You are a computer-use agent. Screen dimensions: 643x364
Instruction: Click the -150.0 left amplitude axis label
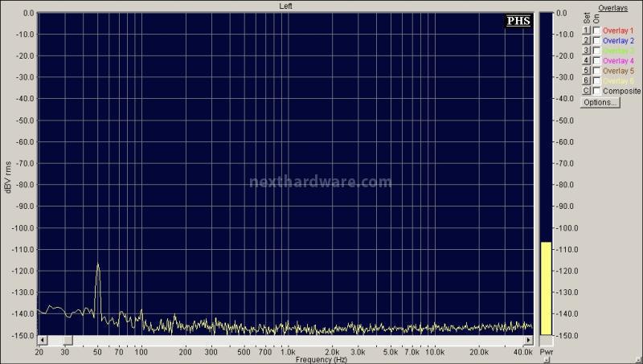click(x=25, y=335)
